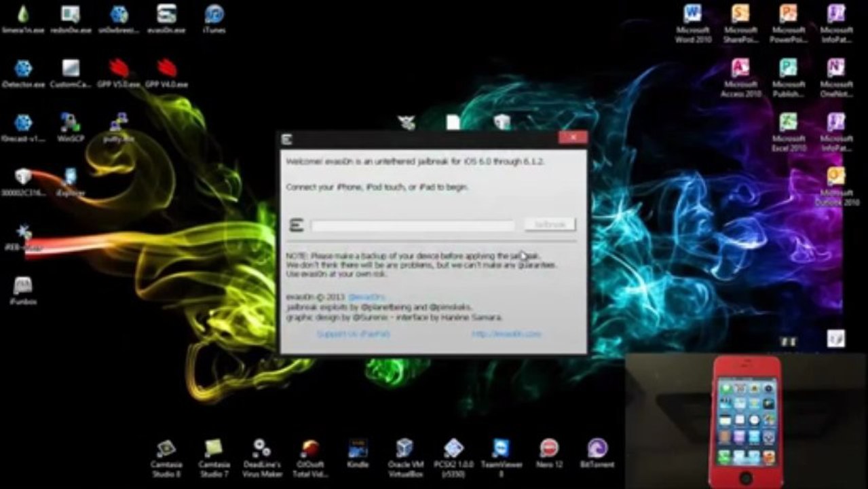
Task: Select the Camtasia Studio 8 icon
Action: point(166,457)
